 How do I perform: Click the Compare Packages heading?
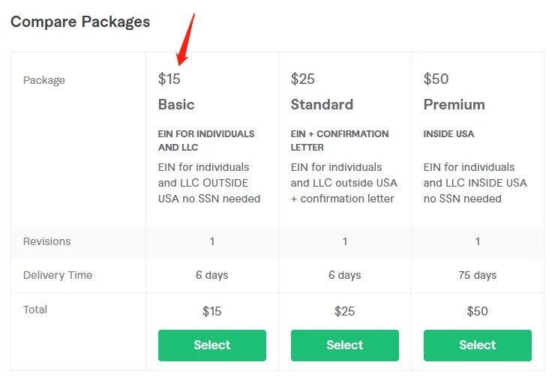click(x=80, y=22)
